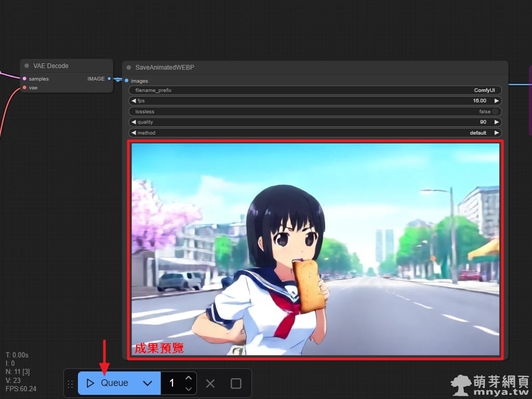Click the X cancel current run icon
The image size is (532, 399).
coord(210,383)
